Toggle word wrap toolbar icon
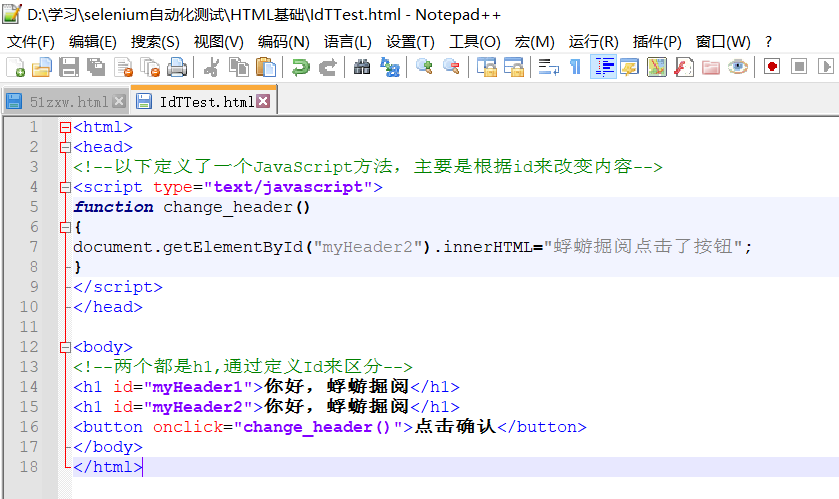This screenshot has height=499, width=839. [548, 67]
